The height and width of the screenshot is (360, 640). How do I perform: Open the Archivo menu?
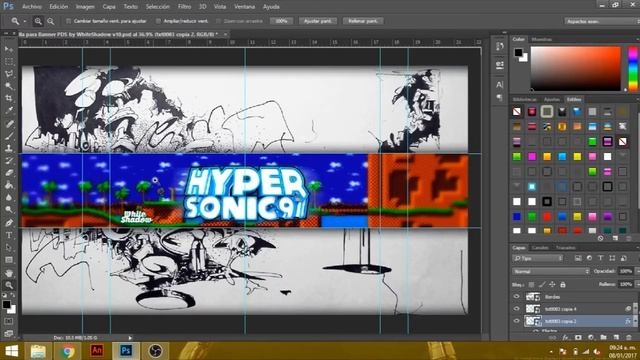(31, 7)
